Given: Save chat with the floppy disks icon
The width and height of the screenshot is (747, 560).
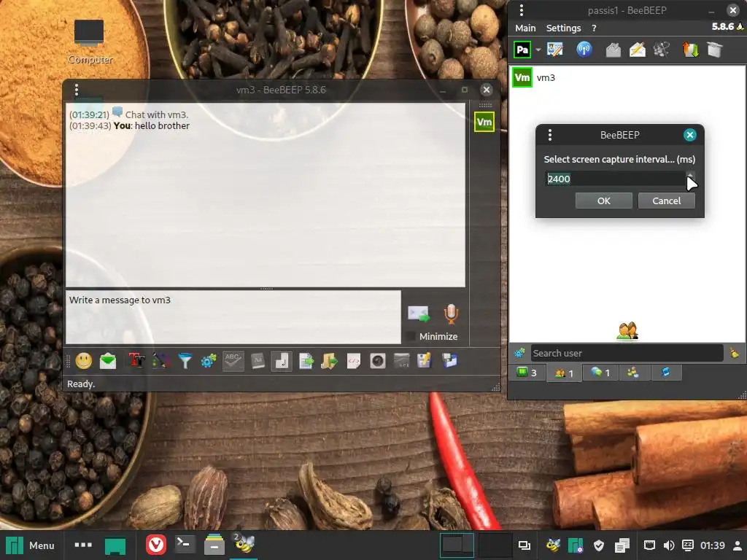Looking at the screenshot, I should 449,361.
